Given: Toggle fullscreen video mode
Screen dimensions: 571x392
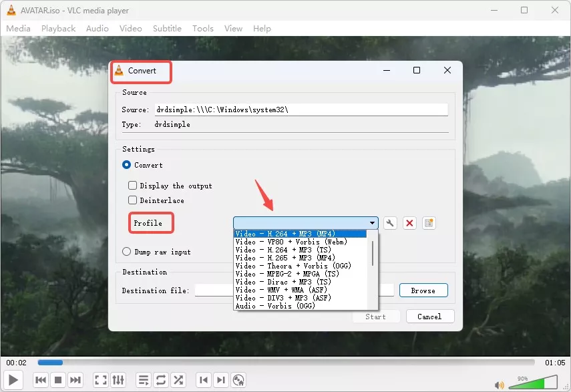Looking at the screenshot, I should (x=100, y=380).
